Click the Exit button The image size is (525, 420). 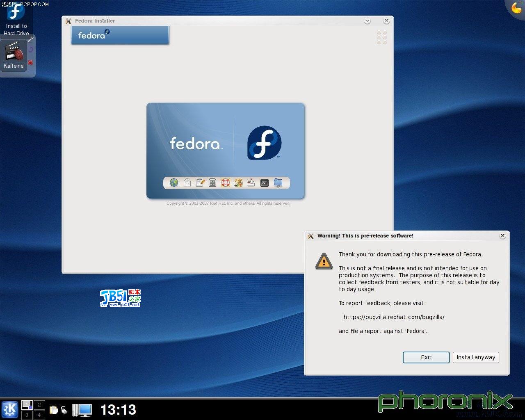[426, 357]
